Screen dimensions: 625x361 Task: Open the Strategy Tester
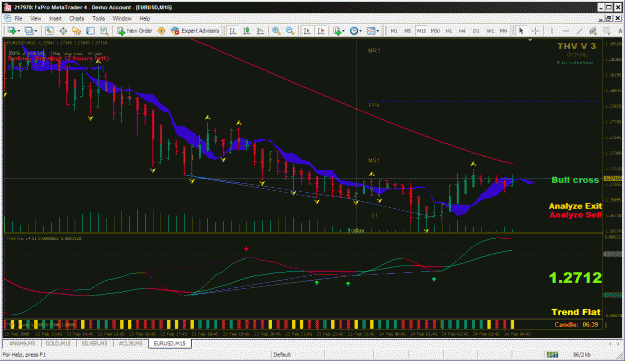[104, 31]
